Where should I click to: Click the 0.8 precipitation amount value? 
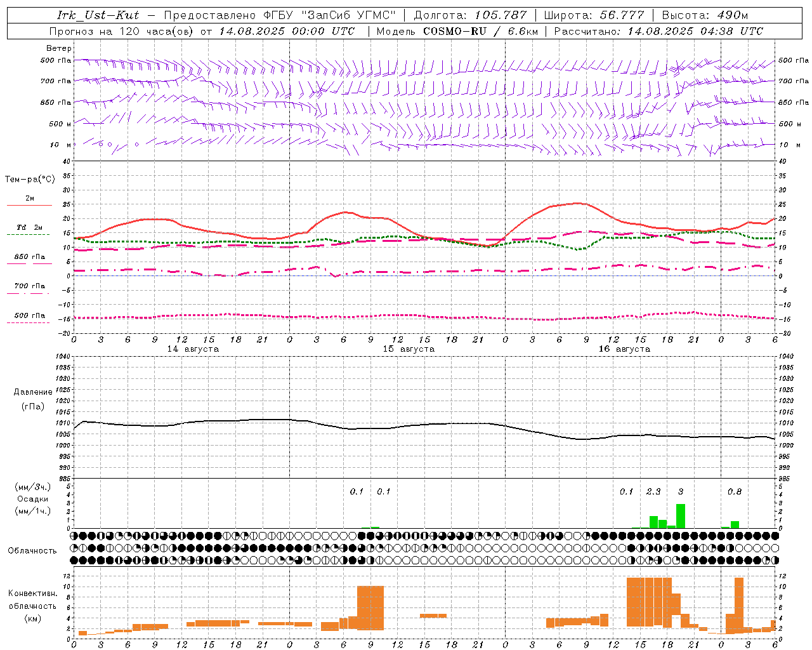click(735, 491)
